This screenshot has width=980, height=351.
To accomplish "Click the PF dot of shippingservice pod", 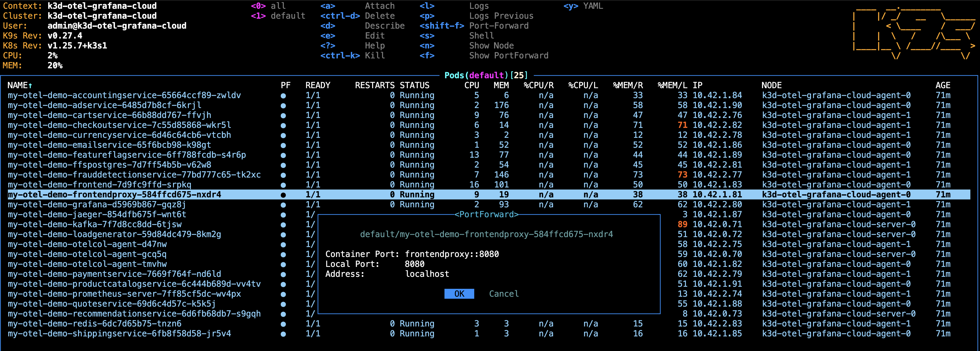I will [283, 334].
